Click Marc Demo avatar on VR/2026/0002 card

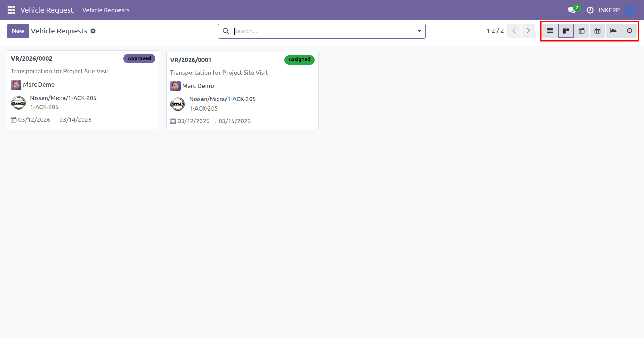[x=16, y=85]
